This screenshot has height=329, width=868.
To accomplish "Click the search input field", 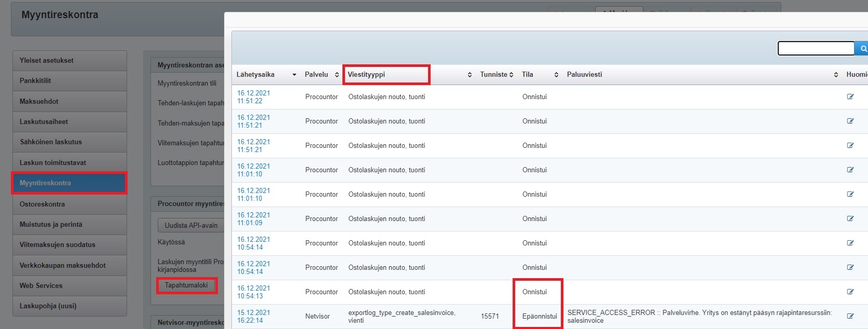I will 816,48.
